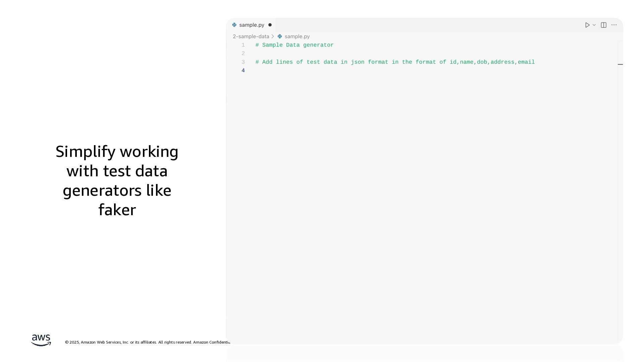644x362 pixels.
Task: Click the '# Sample Data generator' comment
Action: click(294, 45)
